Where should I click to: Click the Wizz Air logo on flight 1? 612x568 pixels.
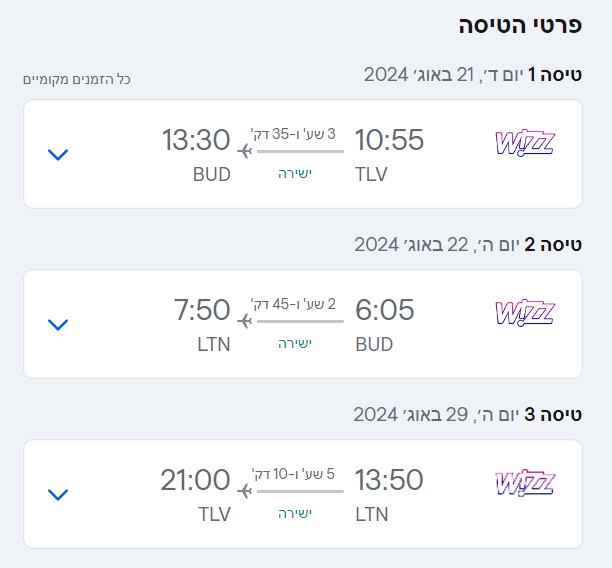point(524,143)
